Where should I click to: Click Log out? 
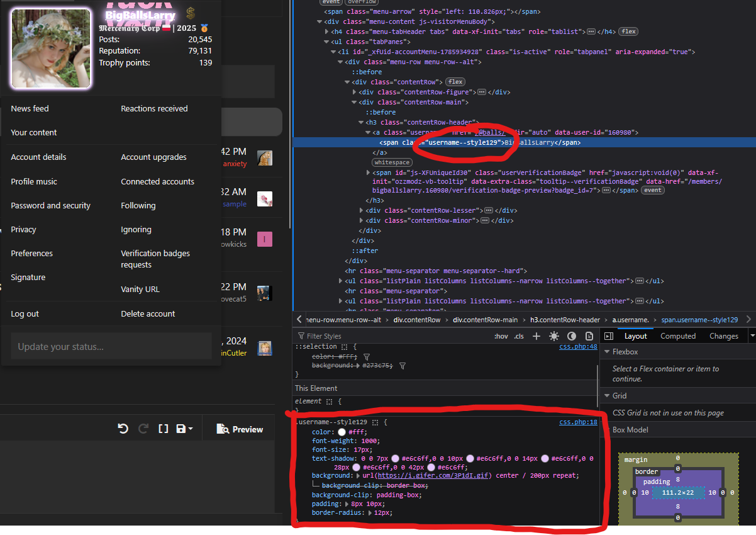pyautogui.click(x=25, y=314)
